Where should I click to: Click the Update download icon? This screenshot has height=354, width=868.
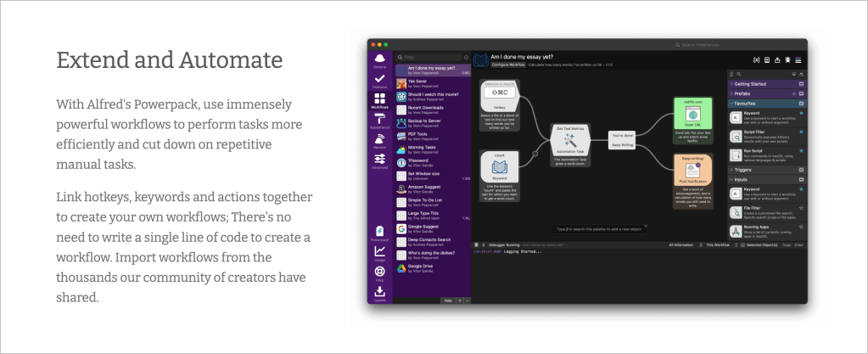(x=379, y=293)
